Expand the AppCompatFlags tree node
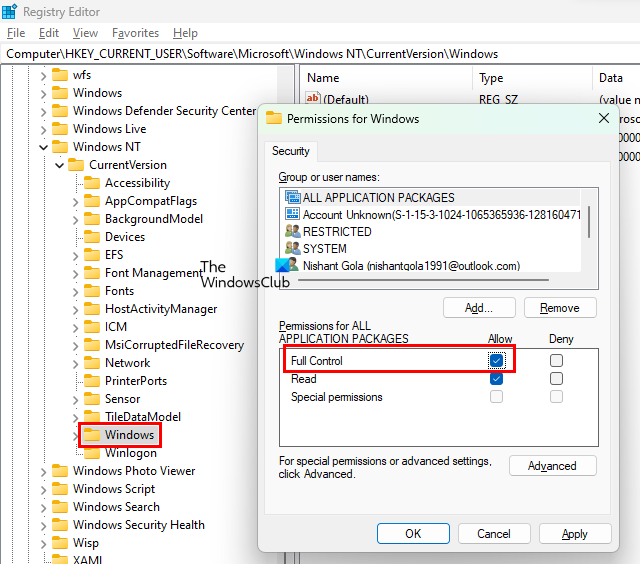 pyautogui.click(x=76, y=202)
